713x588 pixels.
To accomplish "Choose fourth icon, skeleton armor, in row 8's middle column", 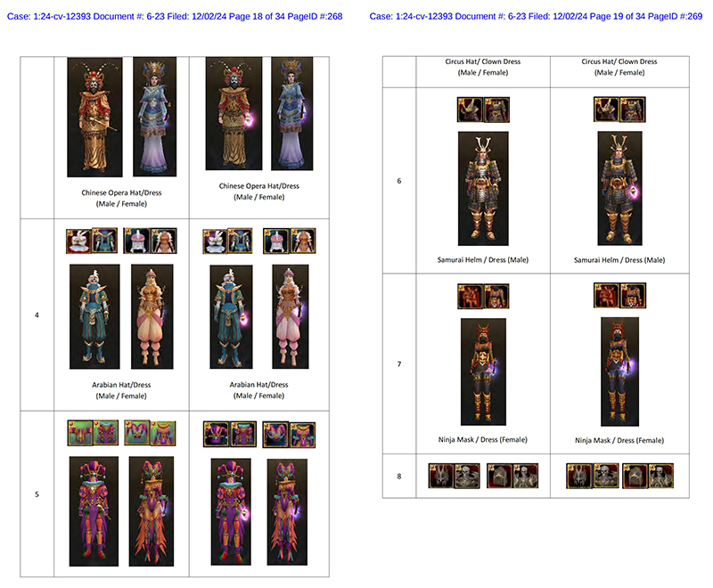I will click(x=525, y=476).
